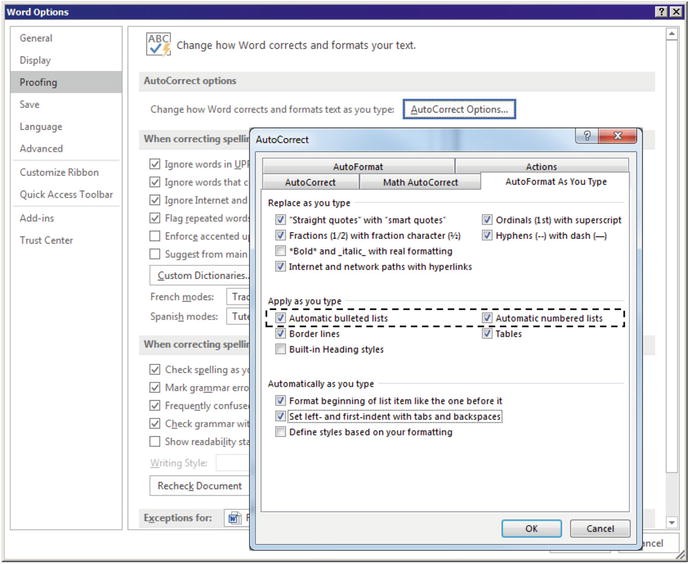
Task: Toggle Internet and network paths with hyperlinks
Action: 280,266
